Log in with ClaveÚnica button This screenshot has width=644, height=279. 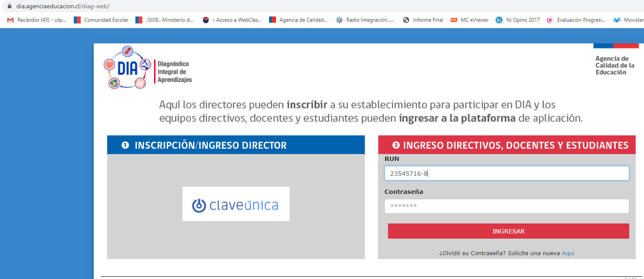pyautogui.click(x=236, y=204)
